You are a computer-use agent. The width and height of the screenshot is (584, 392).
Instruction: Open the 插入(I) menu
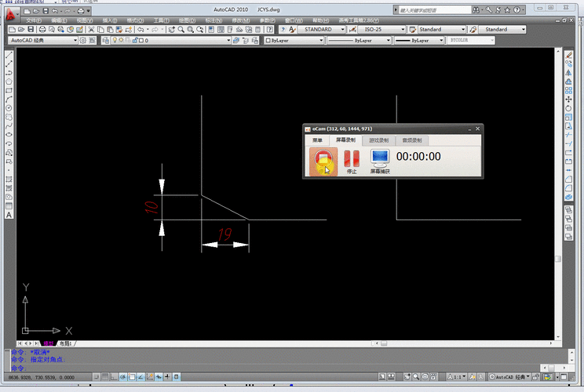[110, 20]
